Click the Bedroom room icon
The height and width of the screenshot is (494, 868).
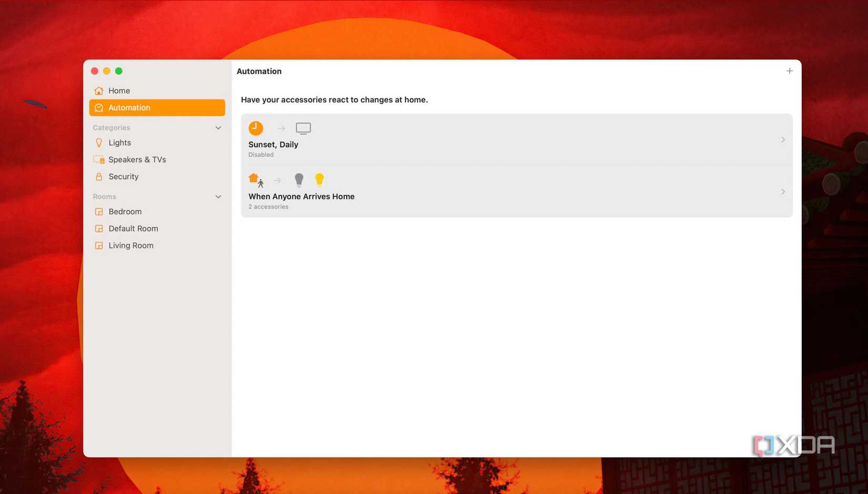[x=99, y=211]
